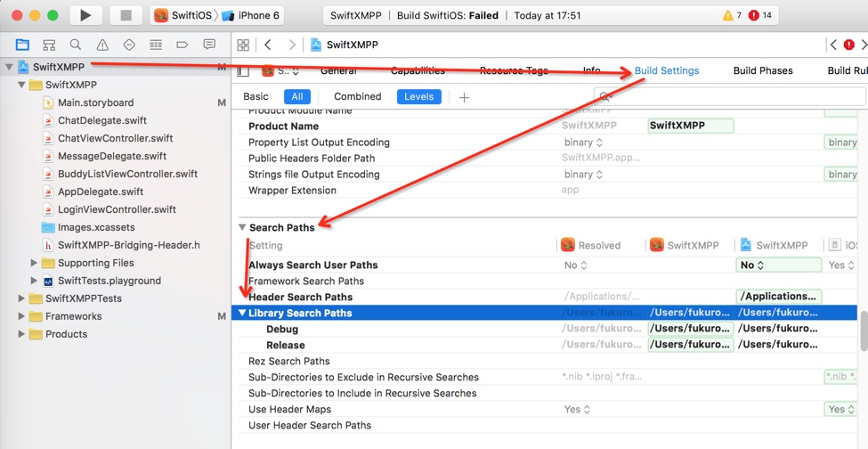Edit Release library search path target value
This screenshot has height=449, width=868.
(x=690, y=345)
